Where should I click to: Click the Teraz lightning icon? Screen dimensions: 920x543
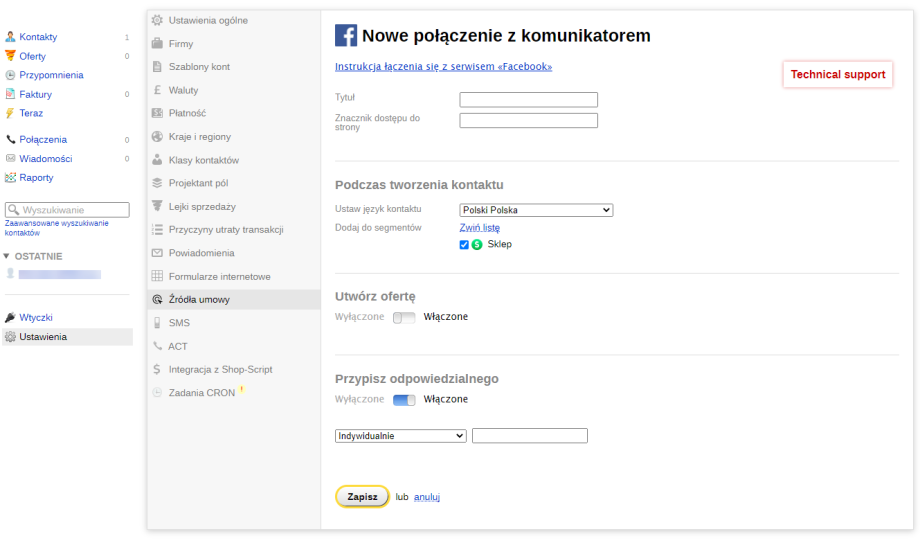click(10, 113)
